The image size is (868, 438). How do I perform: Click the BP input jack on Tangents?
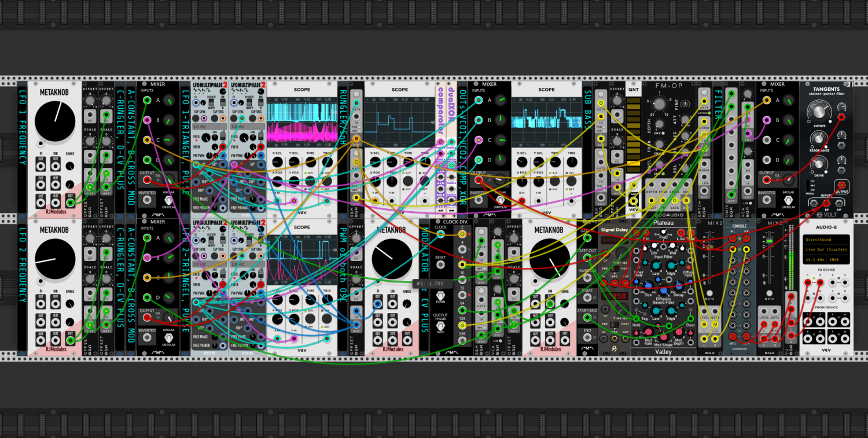pyautogui.click(x=826, y=203)
